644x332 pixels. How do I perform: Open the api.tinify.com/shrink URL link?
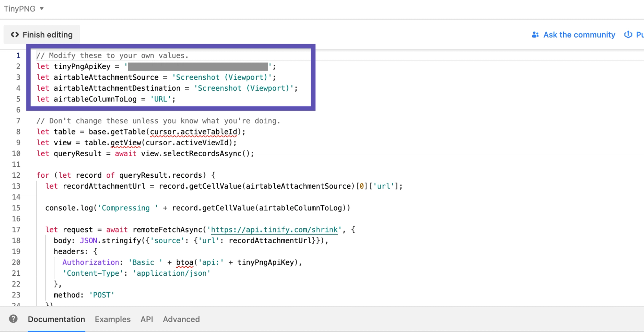(x=274, y=230)
